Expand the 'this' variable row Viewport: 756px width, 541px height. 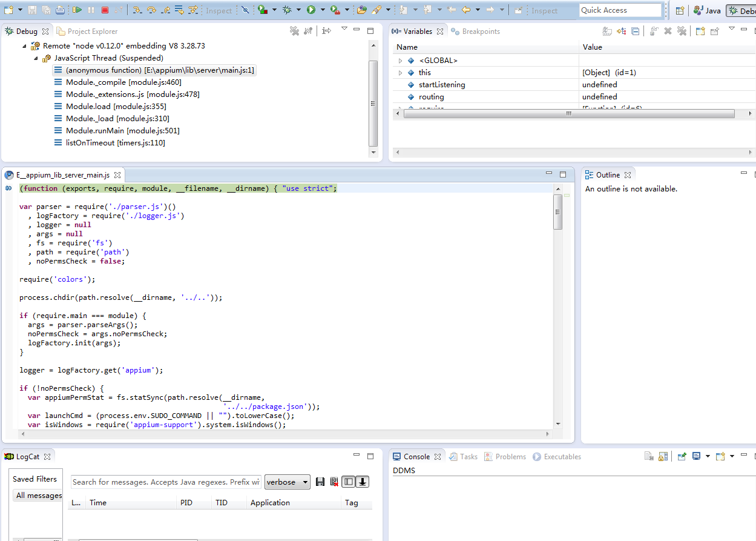400,73
